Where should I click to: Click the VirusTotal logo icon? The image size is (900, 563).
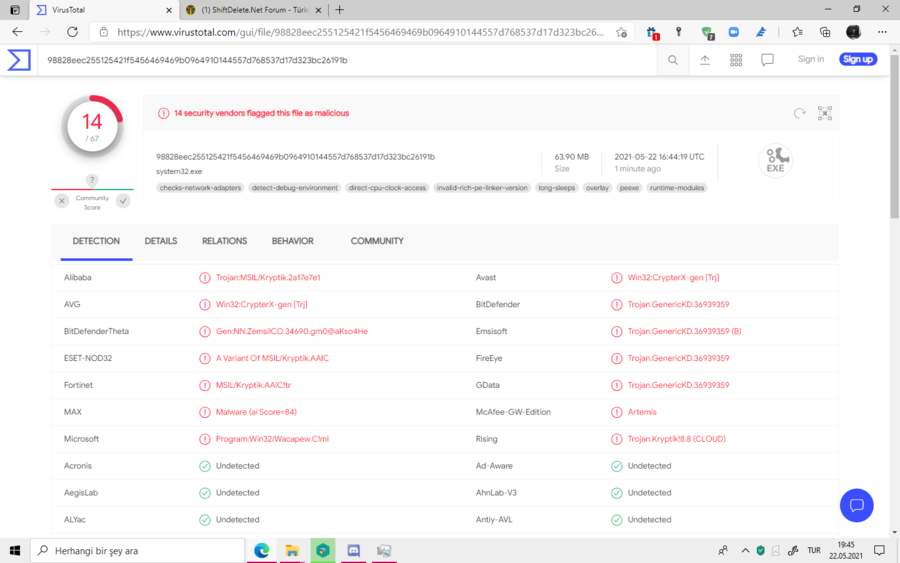[x=18, y=60]
